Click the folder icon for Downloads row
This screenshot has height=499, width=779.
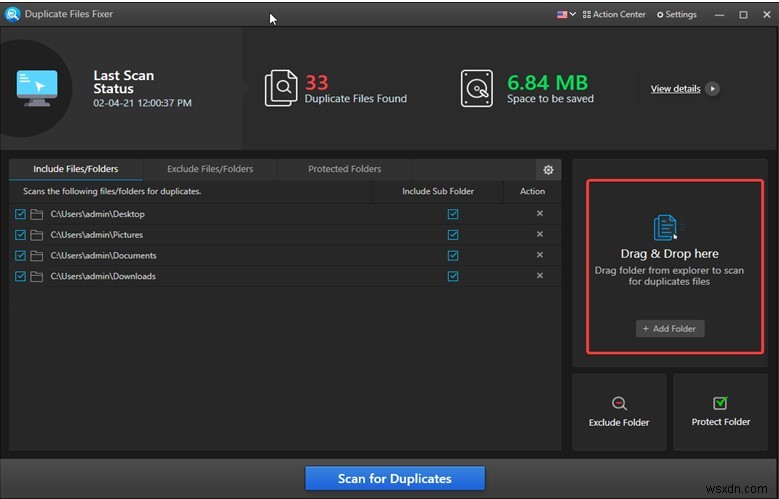pyautogui.click(x=36, y=277)
